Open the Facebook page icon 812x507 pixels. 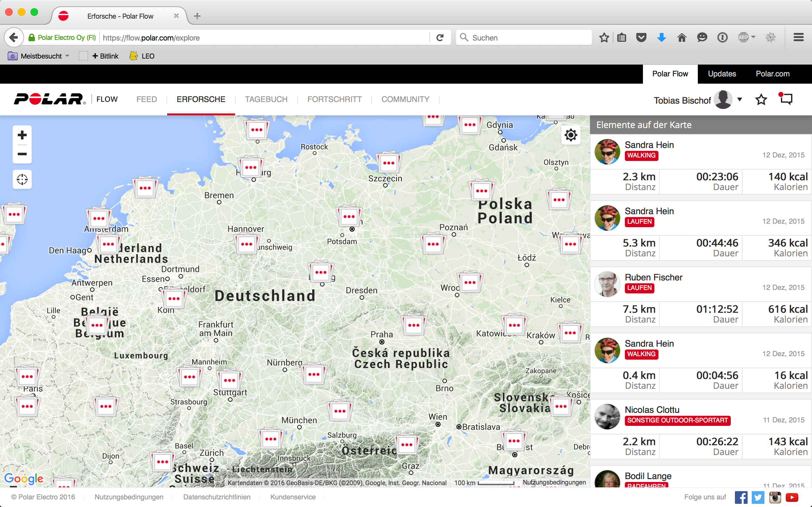pyautogui.click(x=741, y=497)
